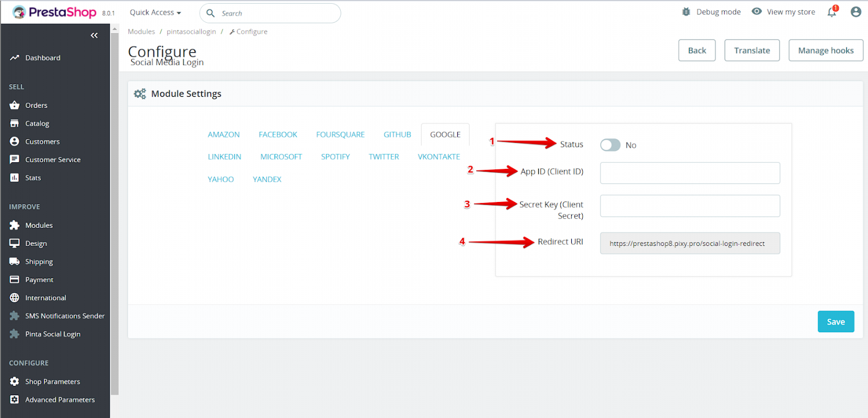Open the Quick Access dropdown
868x418 pixels.
pos(155,12)
